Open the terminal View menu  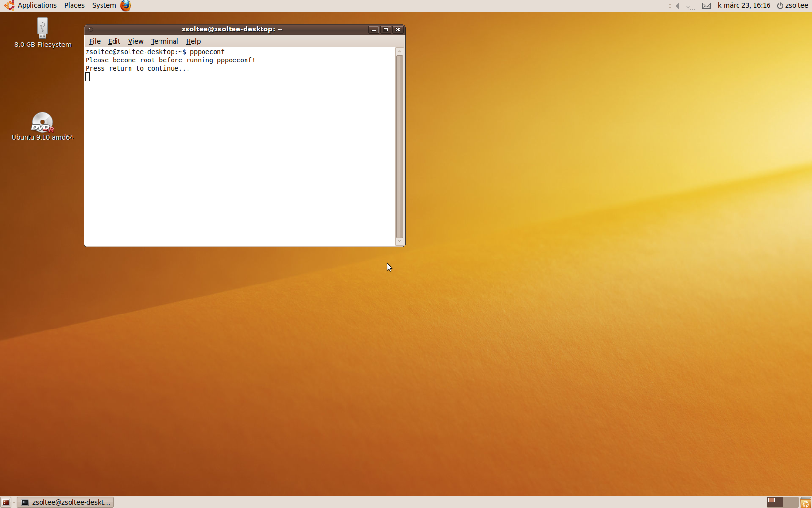coord(135,41)
